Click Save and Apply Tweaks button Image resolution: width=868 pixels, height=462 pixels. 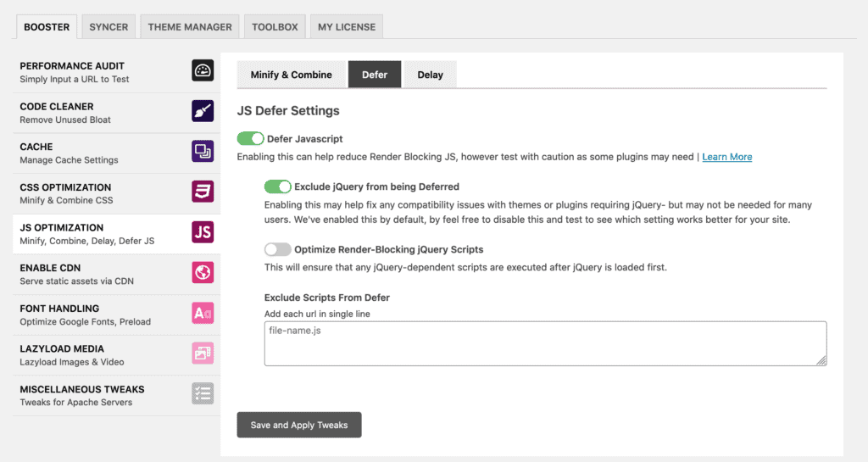[299, 425]
